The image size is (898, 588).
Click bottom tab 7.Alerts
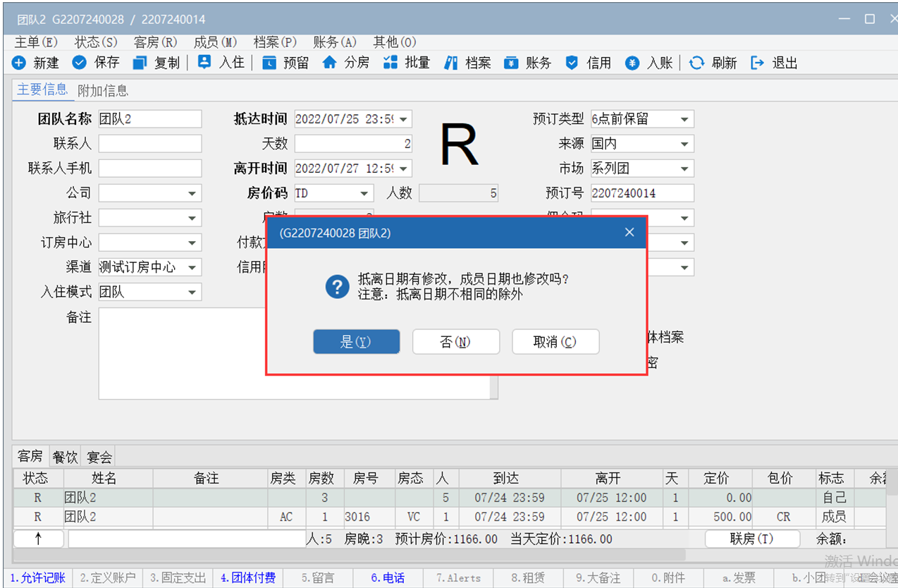click(x=458, y=578)
